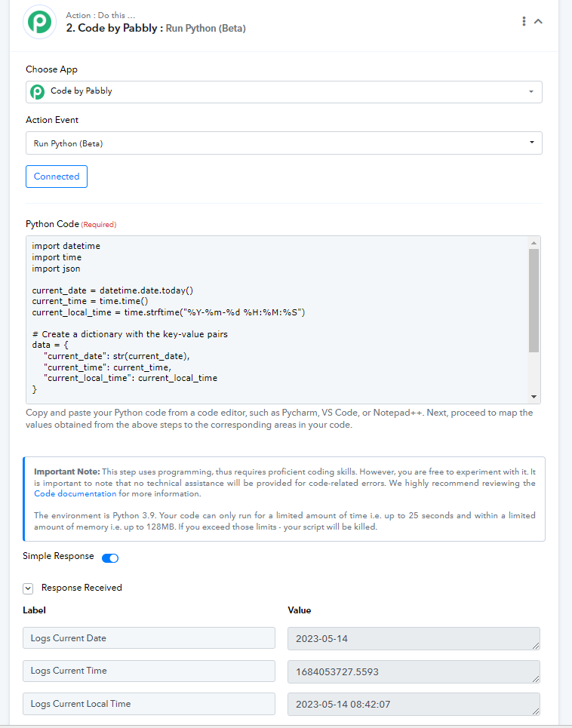Click the Logs Current Local Time value field
The image size is (572, 728).
[414, 704]
